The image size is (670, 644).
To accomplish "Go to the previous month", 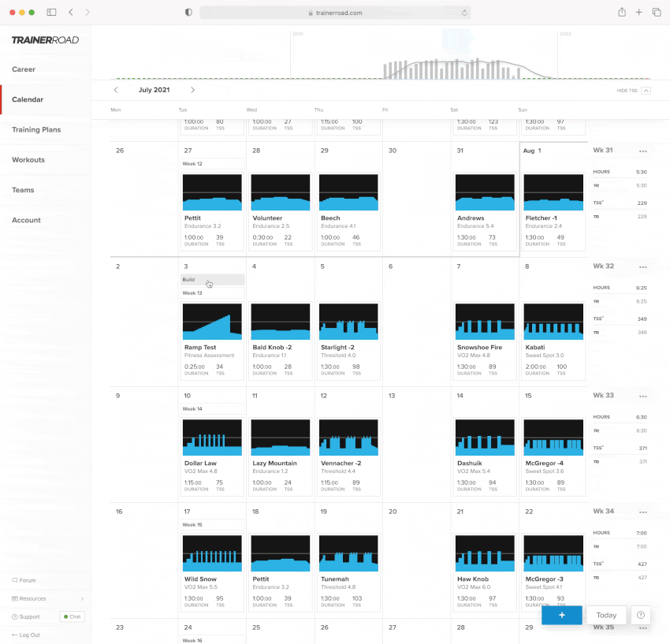I will pyautogui.click(x=116, y=90).
